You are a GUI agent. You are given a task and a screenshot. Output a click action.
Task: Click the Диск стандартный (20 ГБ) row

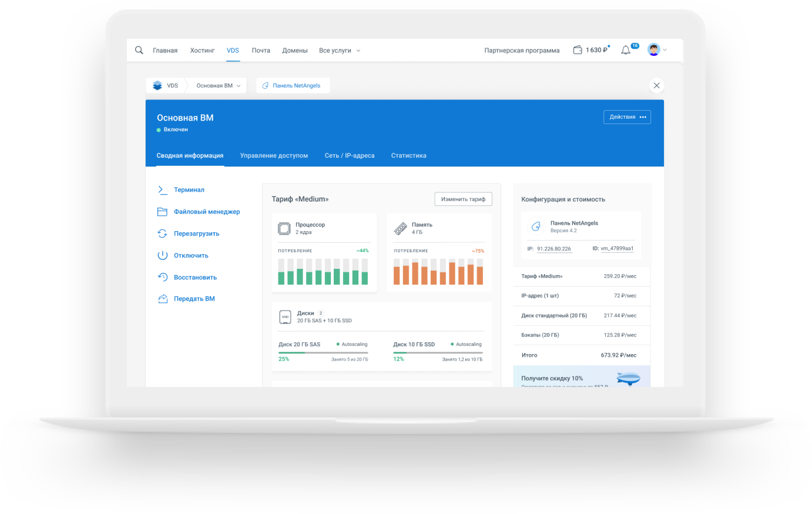[582, 316]
